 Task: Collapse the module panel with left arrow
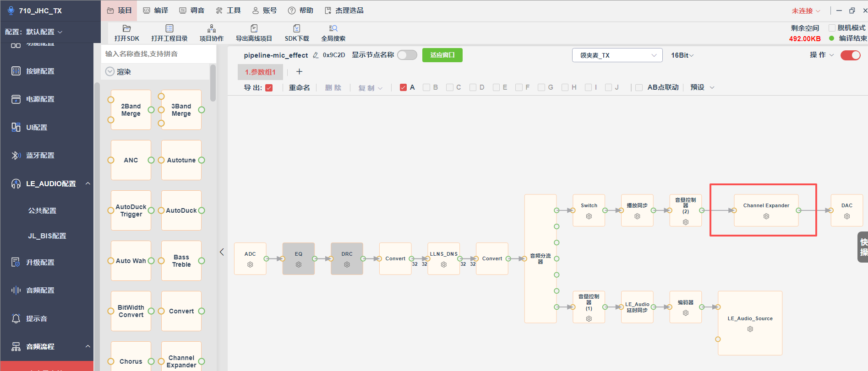(222, 252)
